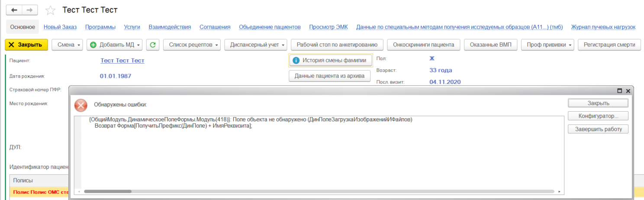Switch to the Новый Заказ tab
The width and height of the screenshot is (644, 200).
click(x=60, y=27)
